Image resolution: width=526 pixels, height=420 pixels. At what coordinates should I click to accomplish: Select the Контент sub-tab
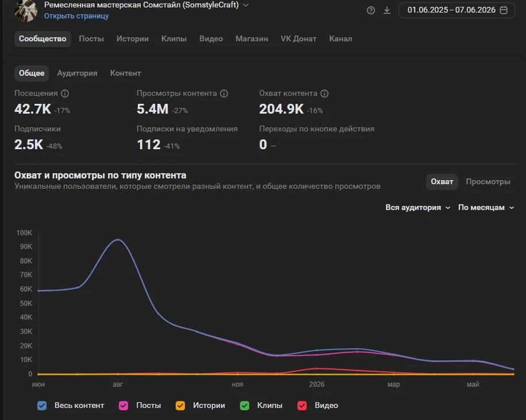point(125,73)
